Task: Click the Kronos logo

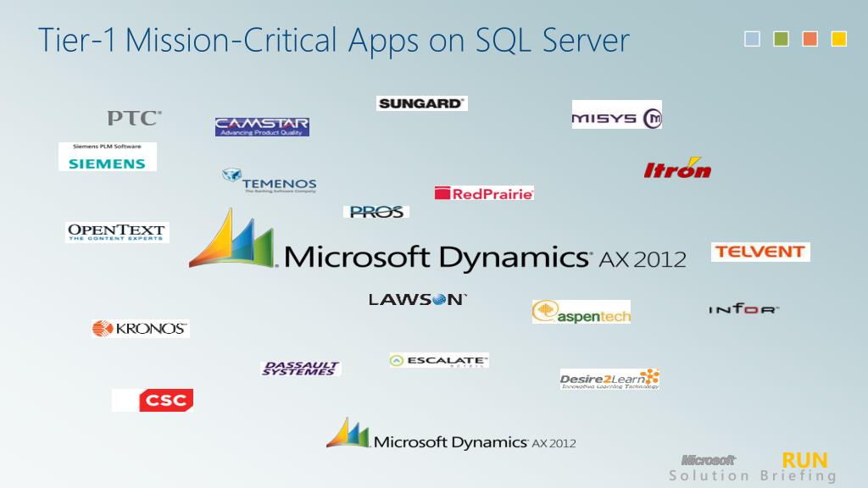Action: coord(141,329)
